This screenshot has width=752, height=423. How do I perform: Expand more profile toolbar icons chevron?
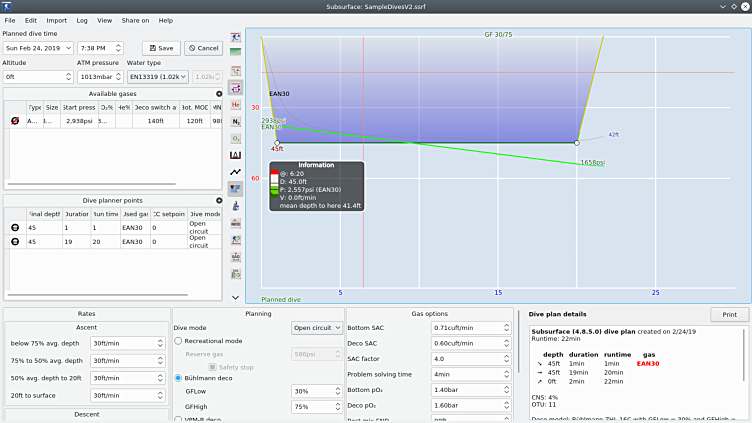click(x=235, y=297)
